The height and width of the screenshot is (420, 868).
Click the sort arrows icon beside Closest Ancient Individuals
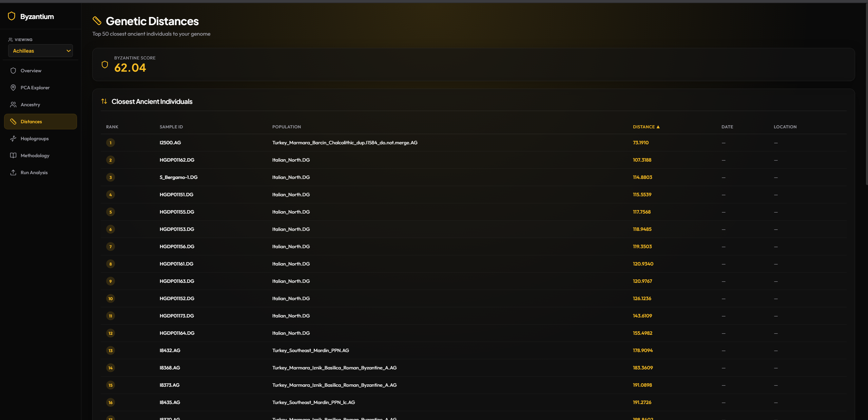point(104,102)
